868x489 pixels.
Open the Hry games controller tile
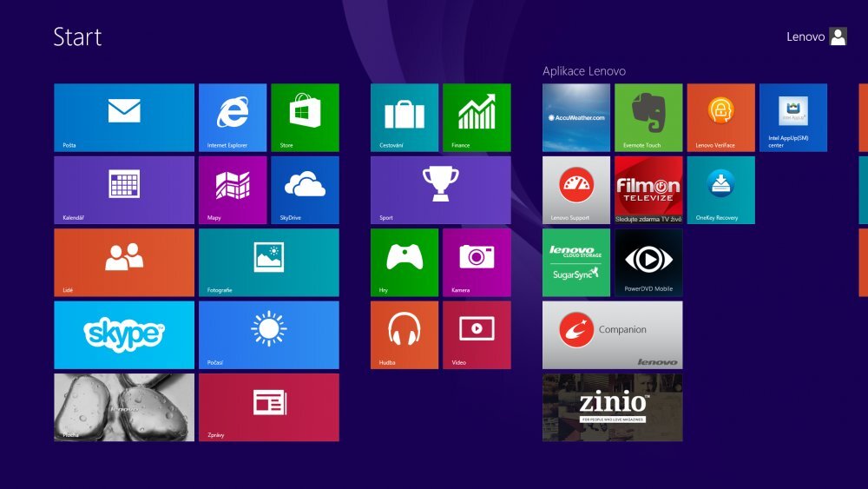(404, 262)
